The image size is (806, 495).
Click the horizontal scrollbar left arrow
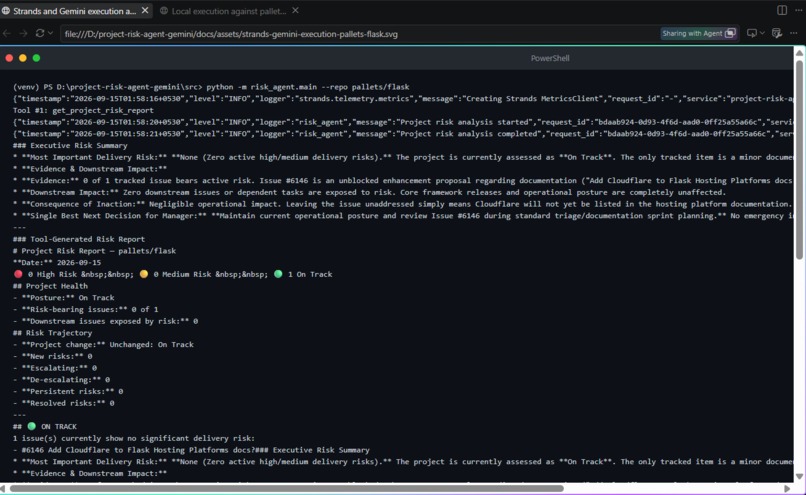point(4,488)
